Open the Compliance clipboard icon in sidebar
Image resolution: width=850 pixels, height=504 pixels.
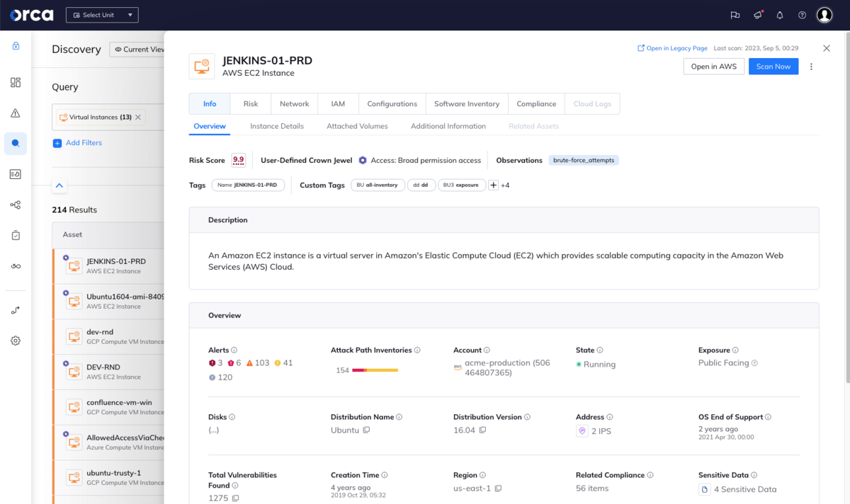[x=15, y=235]
